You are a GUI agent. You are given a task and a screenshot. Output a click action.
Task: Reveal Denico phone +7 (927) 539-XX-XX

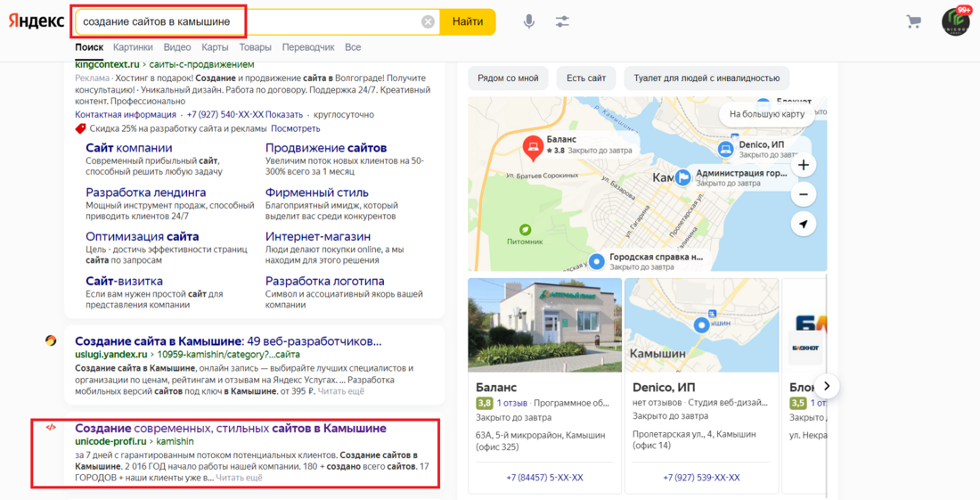[701, 478]
